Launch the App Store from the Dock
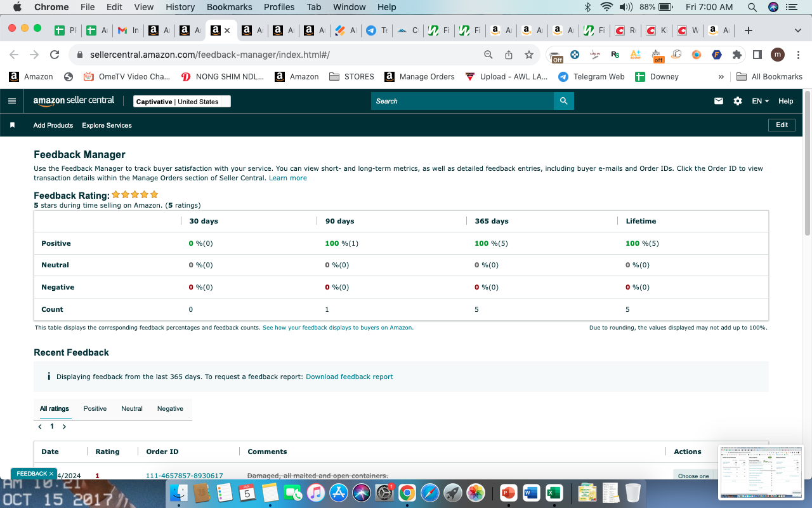The image size is (812, 508). click(x=339, y=493)
